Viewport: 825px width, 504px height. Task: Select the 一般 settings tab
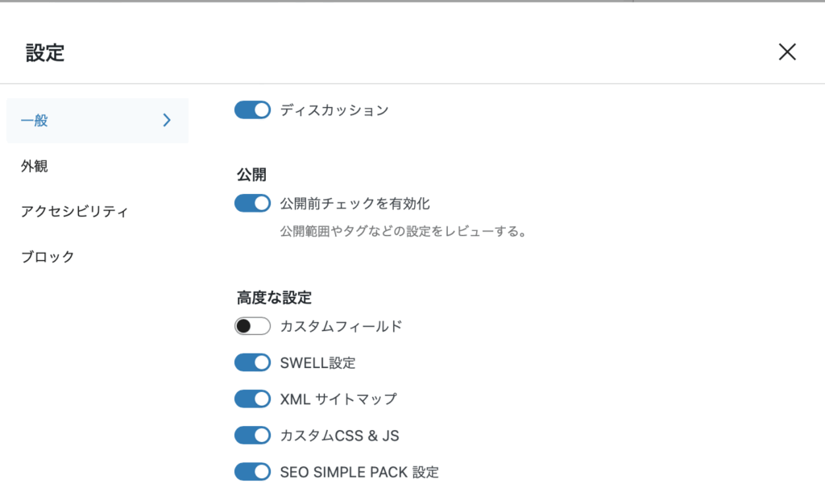(35, 121)
